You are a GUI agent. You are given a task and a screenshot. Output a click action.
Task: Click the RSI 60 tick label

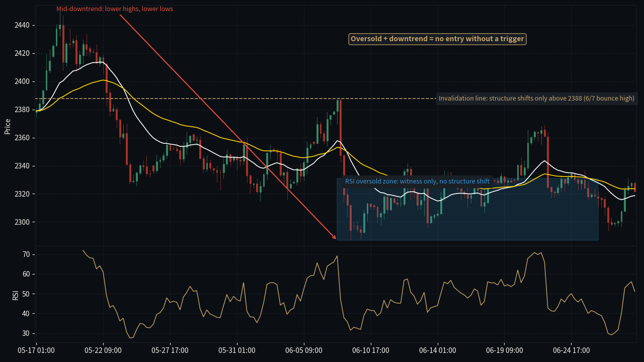(27, 275)
